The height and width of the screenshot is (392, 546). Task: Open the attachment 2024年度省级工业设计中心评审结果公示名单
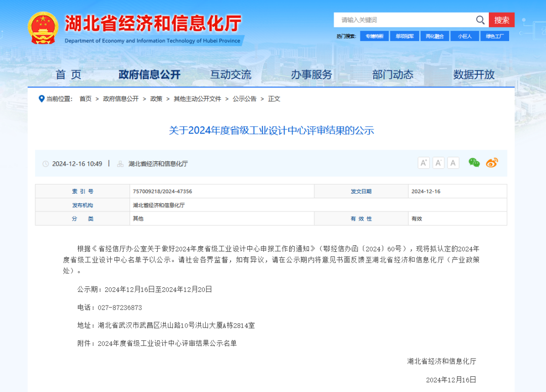[167, 343]
